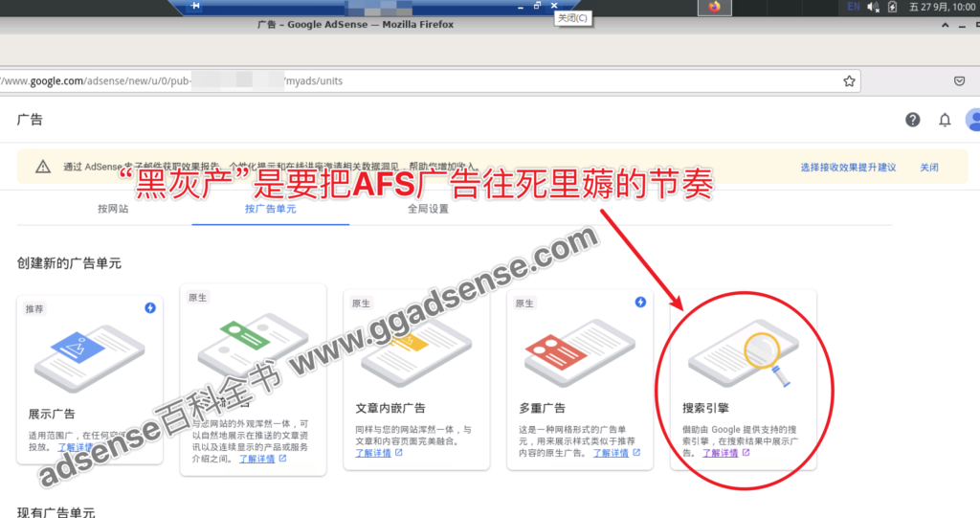Click the 推荐 badge on 展示广告 card
The height and width of the screenshot is (518, 980).
point(34,308)
